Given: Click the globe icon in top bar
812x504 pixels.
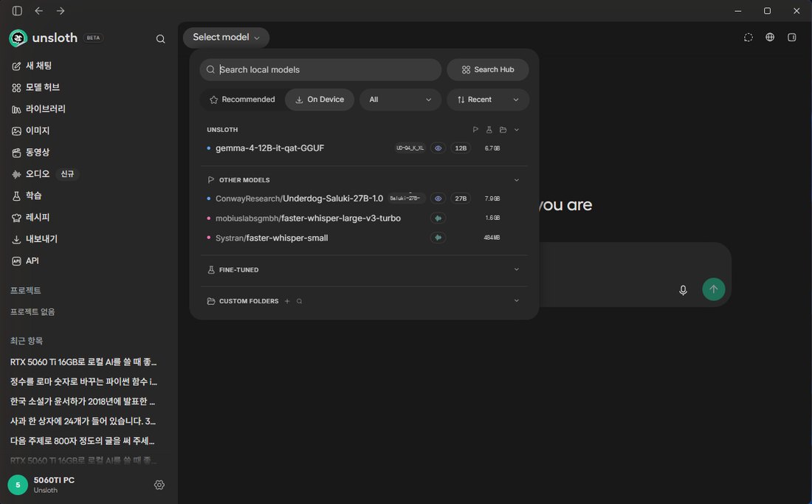Looking at the screenshot, I should [x=770, y=37].
